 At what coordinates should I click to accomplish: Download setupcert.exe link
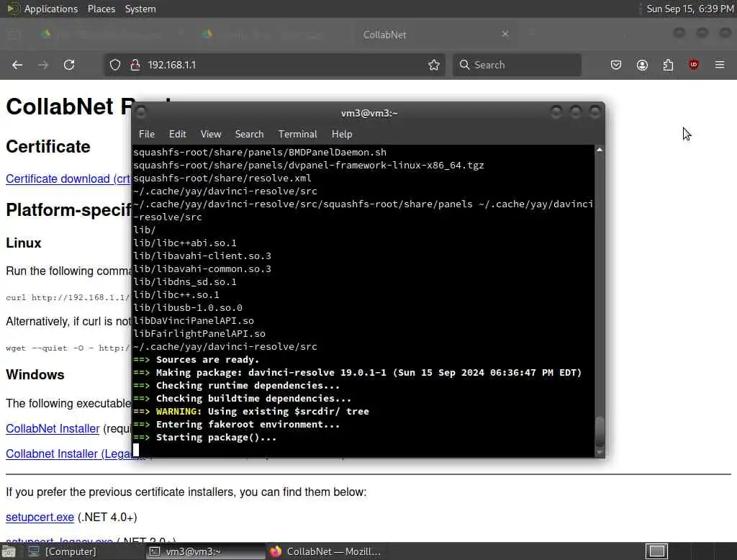[40, 518]
